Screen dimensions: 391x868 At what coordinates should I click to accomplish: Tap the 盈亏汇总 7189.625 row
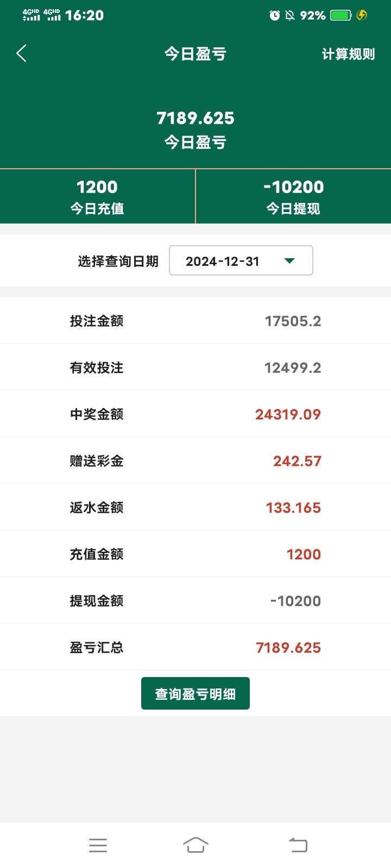click(195, 647)
